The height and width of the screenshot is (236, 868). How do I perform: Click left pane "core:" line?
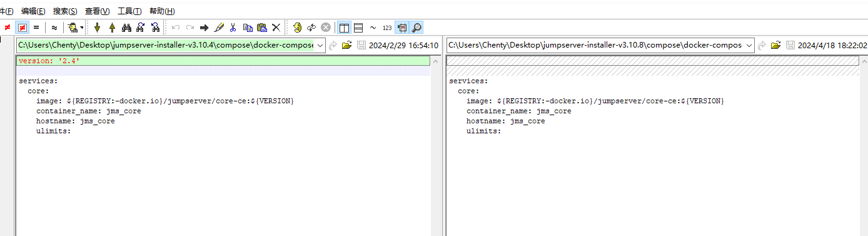pos(38,91)
